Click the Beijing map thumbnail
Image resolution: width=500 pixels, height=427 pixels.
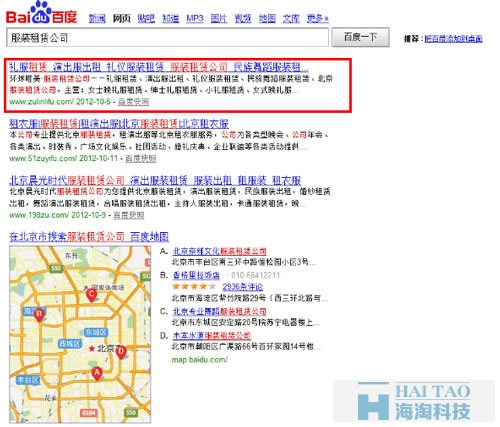(x=80, y=335)
